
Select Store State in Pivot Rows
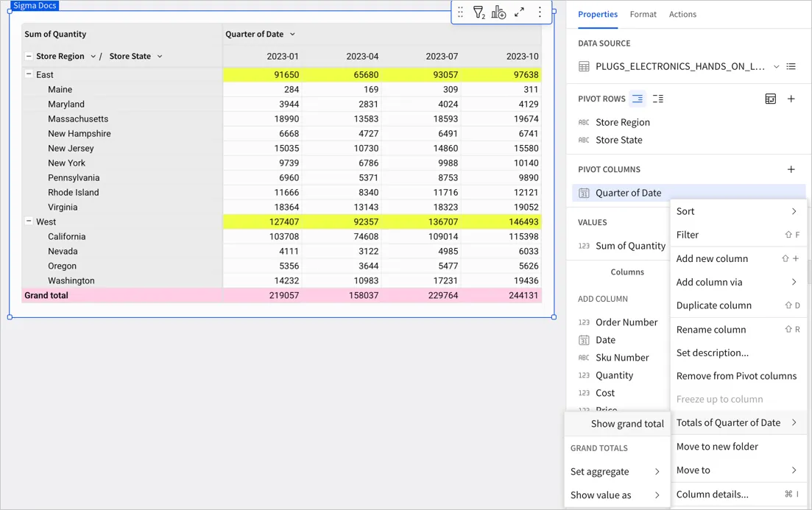[619, 141]
